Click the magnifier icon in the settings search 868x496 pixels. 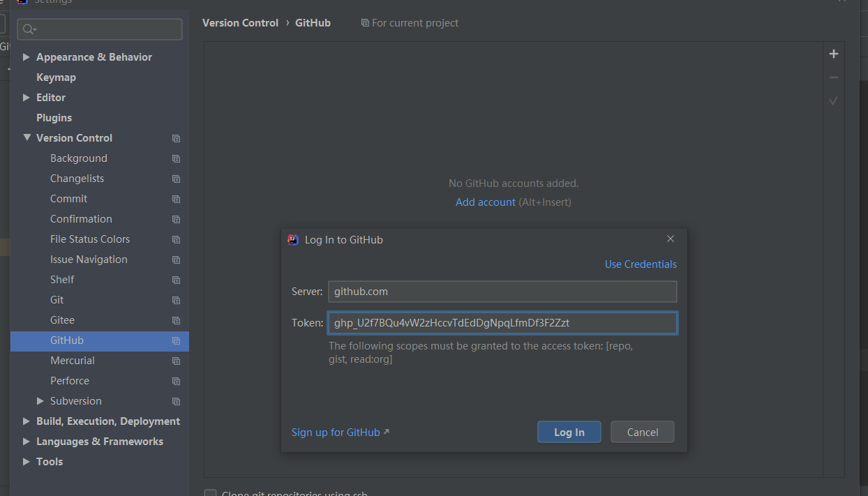[29, 29]
